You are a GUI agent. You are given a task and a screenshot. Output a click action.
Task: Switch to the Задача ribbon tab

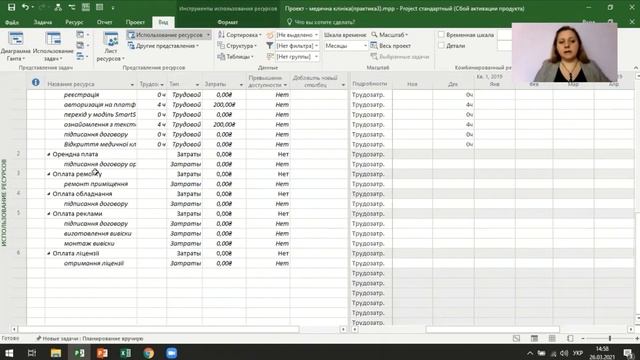(42, 22)
